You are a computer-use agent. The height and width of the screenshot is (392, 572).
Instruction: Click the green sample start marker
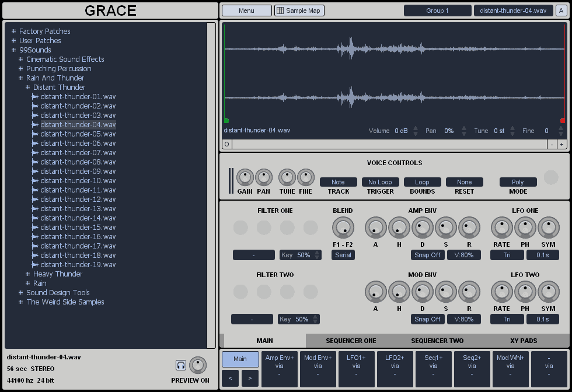[x=226, y=121]
